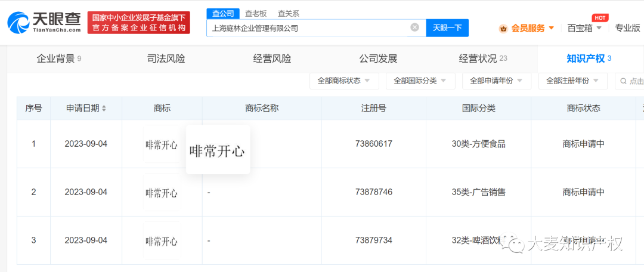Click the sort arrows beside 申请日期
Viewport: 644px width, 272px height.
coord(104,109)
